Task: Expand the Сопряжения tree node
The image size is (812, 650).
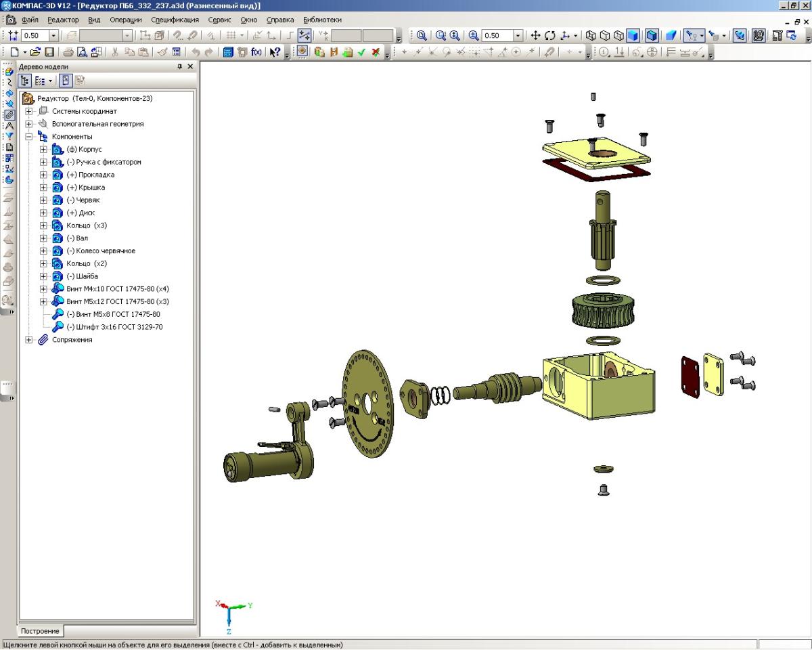Action: point(29,340)
